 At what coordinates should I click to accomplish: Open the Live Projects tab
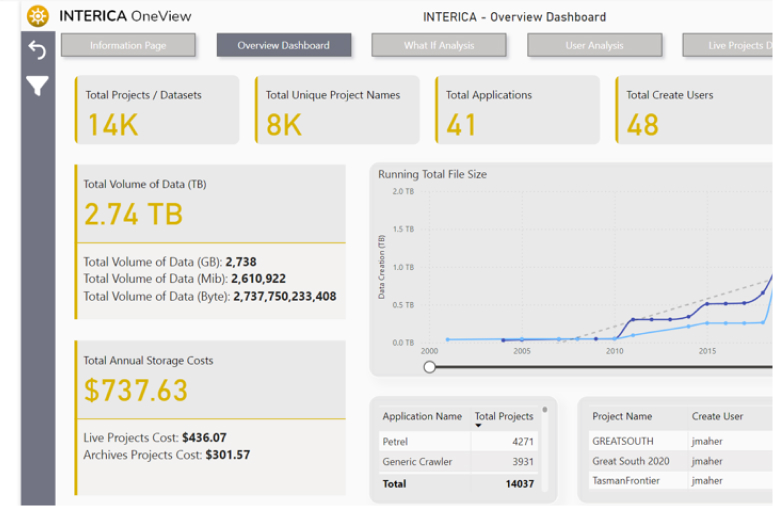pos(728,45)
